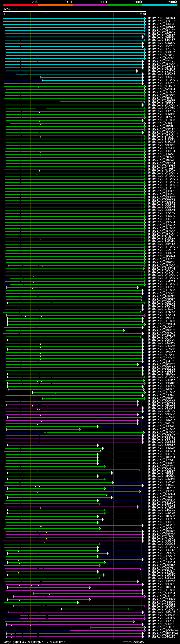Click the cyan ~100% color legend bar
Image resolution: width=180 pixels, height=644 pixels.
[x=160, y=5]
